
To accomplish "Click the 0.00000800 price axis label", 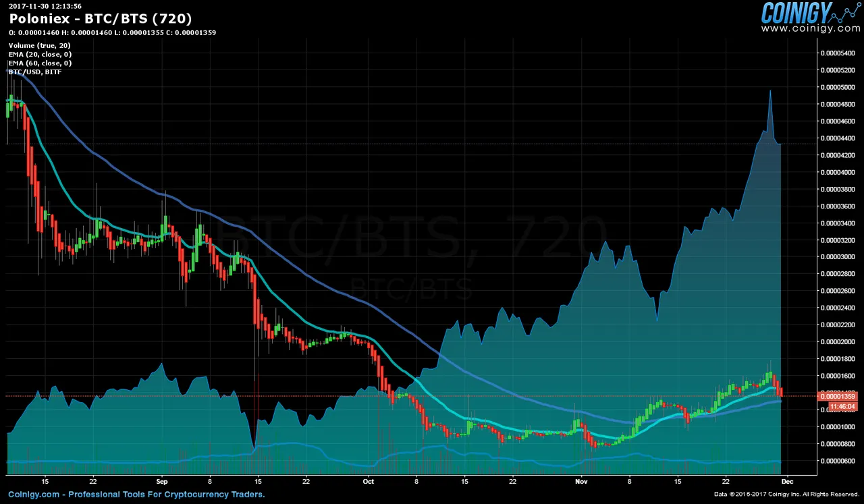I will coord(837,443).
